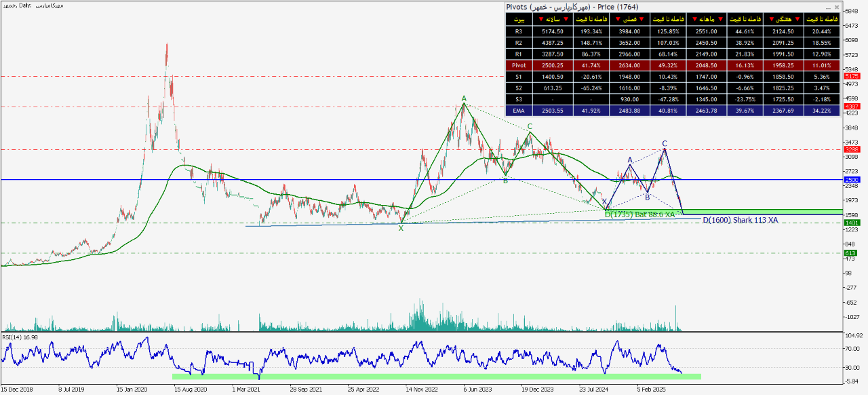Screen dimensions: 868x395
Task: Select the green 613 price axis label
Action: pos(850,253)
